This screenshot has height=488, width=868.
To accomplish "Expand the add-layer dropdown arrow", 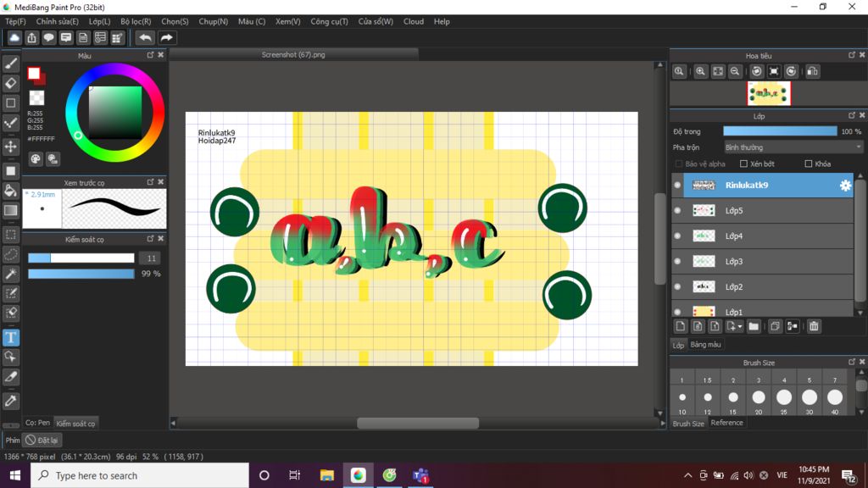I will [739, 326].
